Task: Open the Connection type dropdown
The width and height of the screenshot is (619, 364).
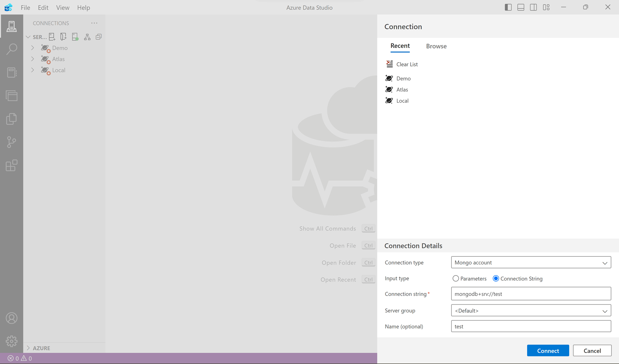Action: point(531,262)
